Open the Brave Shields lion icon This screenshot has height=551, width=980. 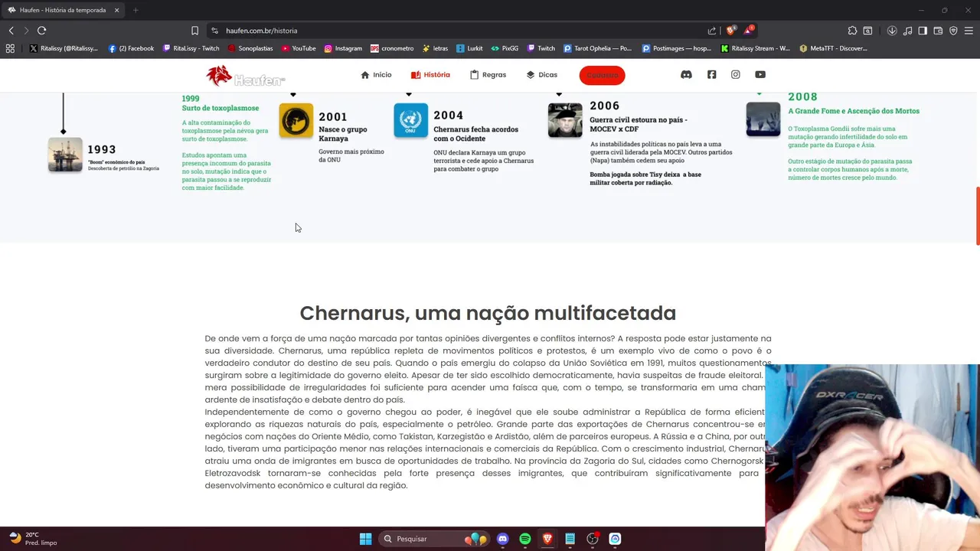pos(730,31)
